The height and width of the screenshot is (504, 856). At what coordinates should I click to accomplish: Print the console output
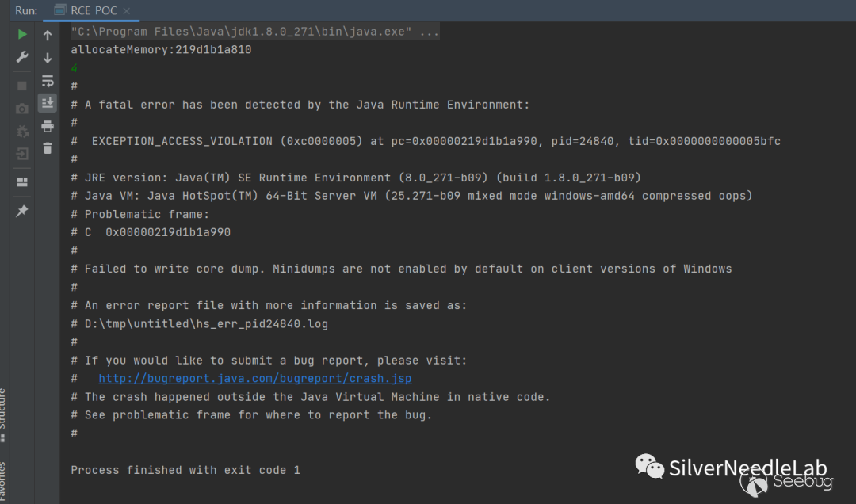48,126
